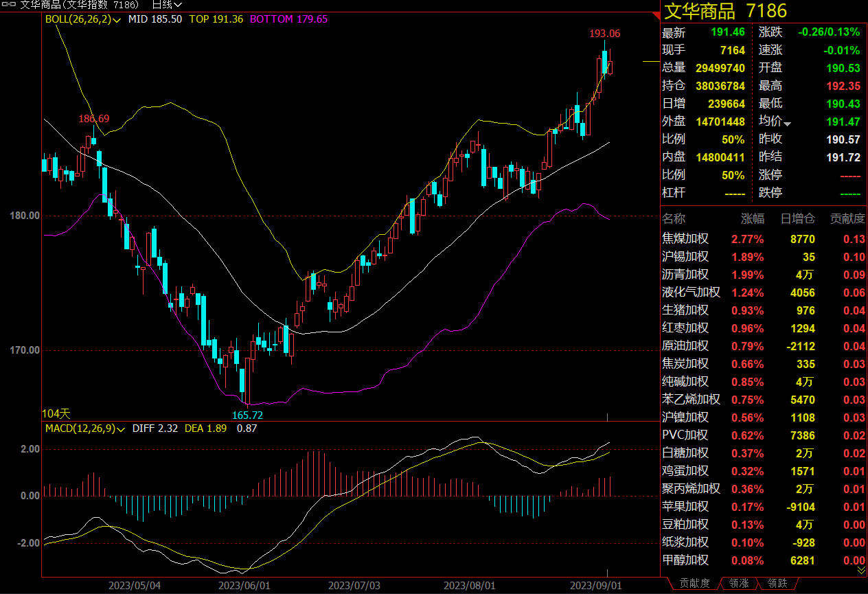Click the 180.00 price axis label

point(24,216)
